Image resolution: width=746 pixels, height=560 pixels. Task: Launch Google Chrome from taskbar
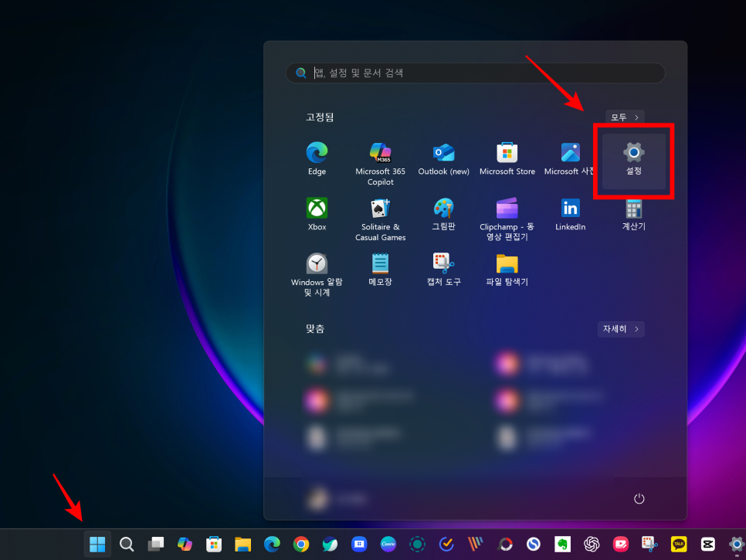click(300, 544)
